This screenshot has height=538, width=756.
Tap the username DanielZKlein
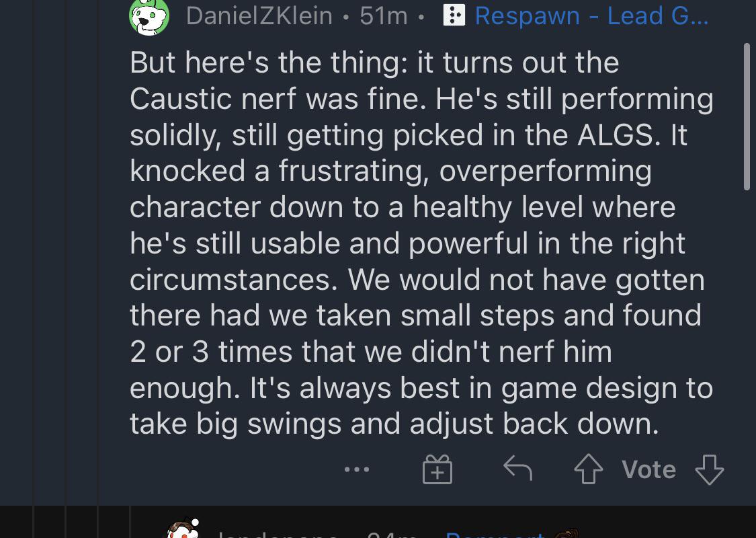pyautogui.click(x=259, y=15)
